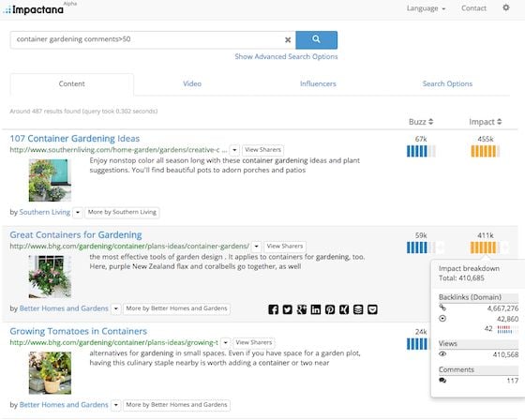Pin the result using the Pinterest icon
Screen dimensions: 525x420
click(x=330, y=309)
